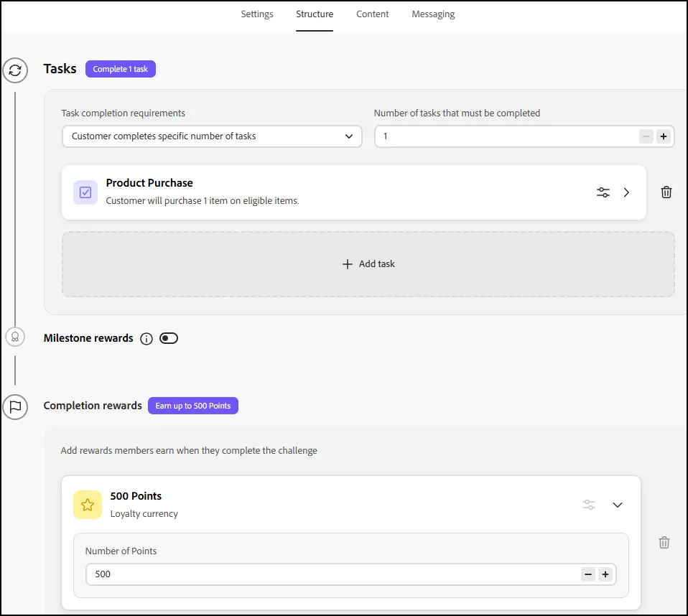Click the Product Purchase task title

coord(149,183)
